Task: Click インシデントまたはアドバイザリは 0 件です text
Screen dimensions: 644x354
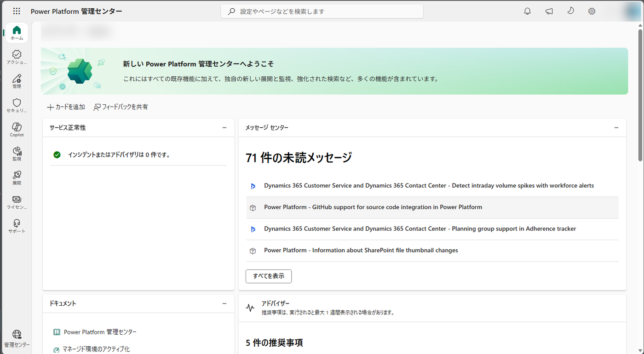Action: 120,155
